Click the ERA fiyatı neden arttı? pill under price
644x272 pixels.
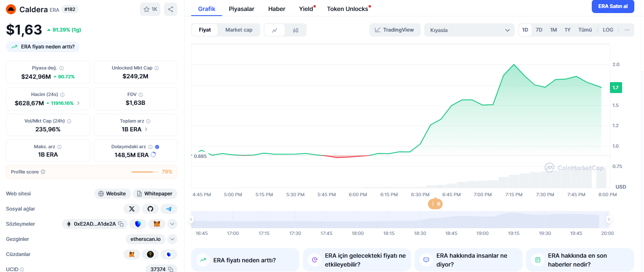[x=43, y=47]
